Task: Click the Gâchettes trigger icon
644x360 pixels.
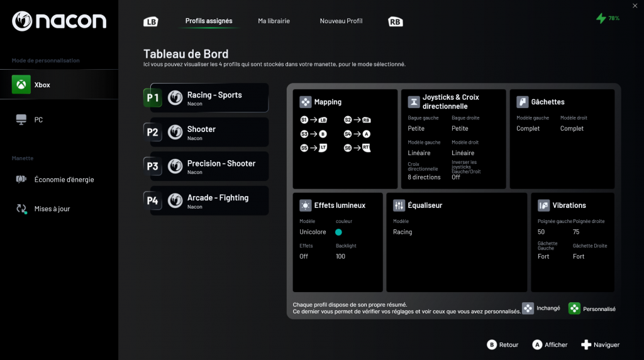Action: click(x=522, y=102)
